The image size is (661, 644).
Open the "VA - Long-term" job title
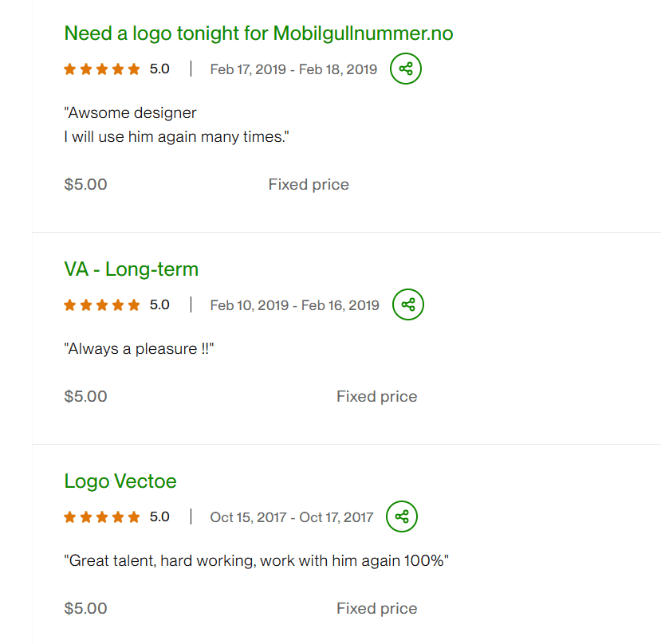coord(131,269)
